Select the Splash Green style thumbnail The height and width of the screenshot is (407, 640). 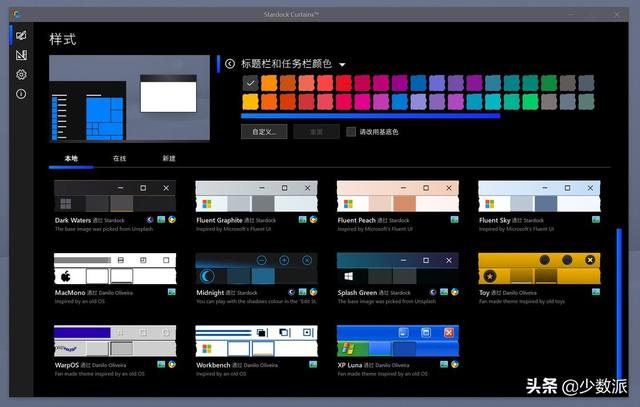pyautogui.click(x=398, y=268)
